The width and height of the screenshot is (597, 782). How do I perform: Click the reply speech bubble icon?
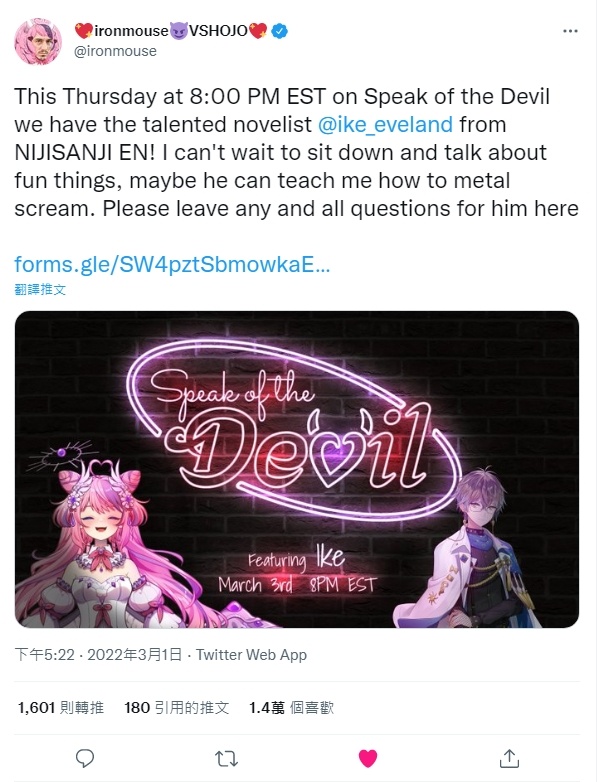[85, 759]
